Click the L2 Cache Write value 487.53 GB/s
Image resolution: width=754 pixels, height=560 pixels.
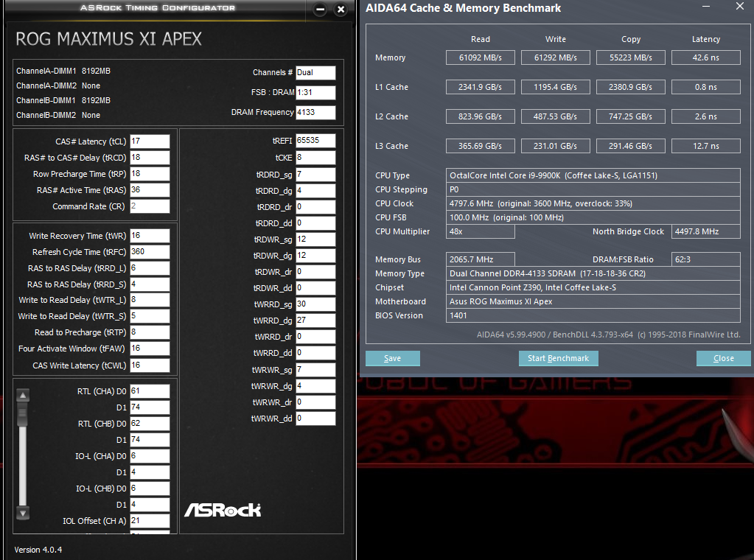pos(556,116)
